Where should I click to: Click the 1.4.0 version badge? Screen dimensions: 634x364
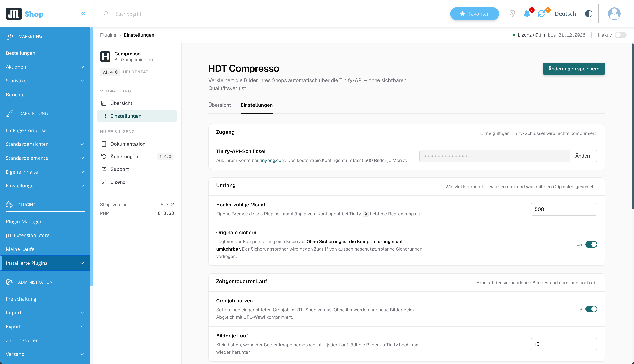(165, 156)
